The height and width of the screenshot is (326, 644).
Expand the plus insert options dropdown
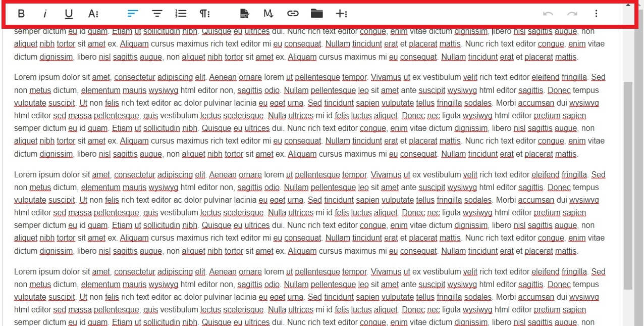(x=342, y=14)
